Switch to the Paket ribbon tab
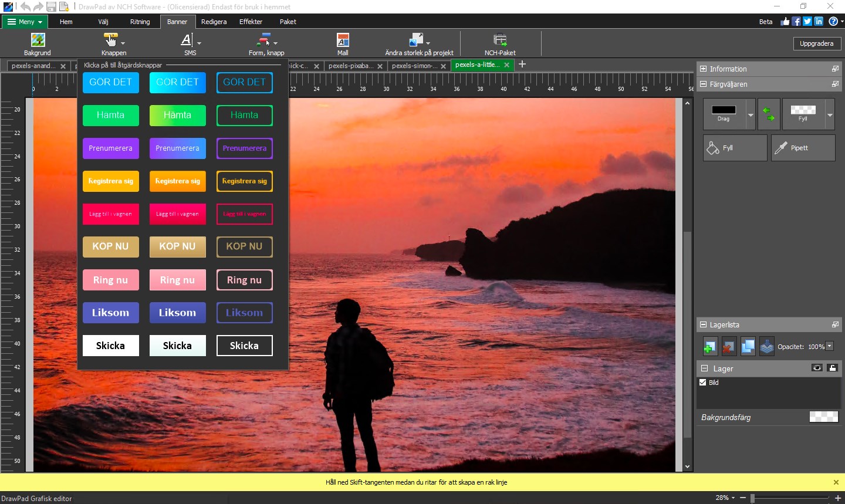The height and width of the screenshot is (504, 845). [288, 22]
